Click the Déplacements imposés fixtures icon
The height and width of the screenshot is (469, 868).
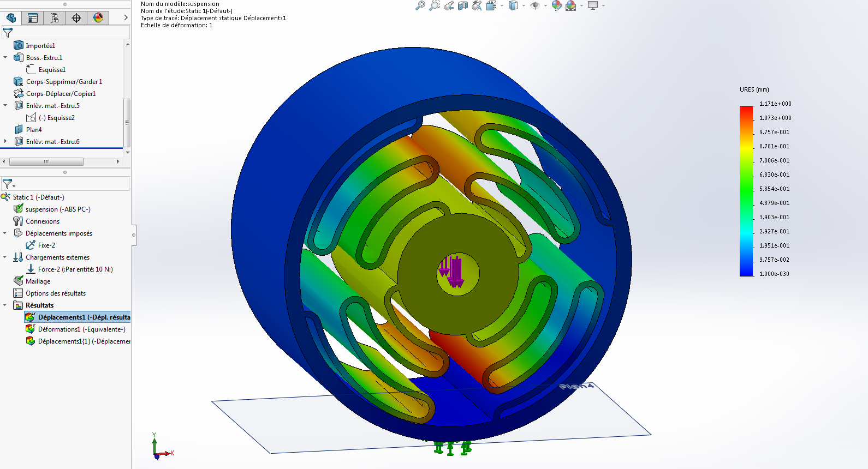coord(19,233)
